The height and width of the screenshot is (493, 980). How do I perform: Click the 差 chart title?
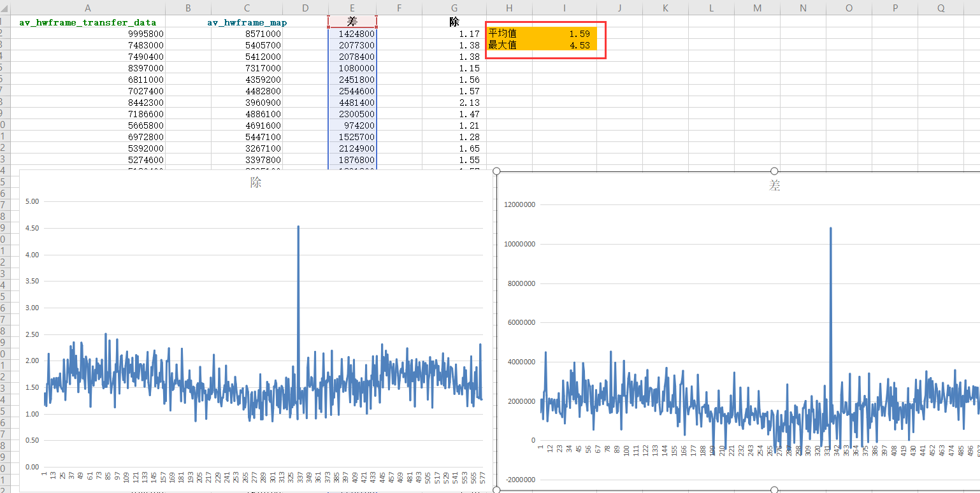[774, 185]
